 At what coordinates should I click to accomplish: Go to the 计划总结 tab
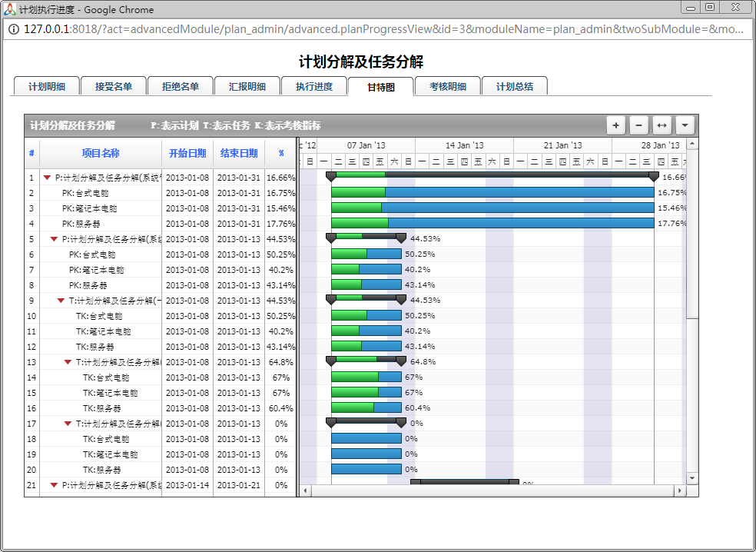coord(515,87)
